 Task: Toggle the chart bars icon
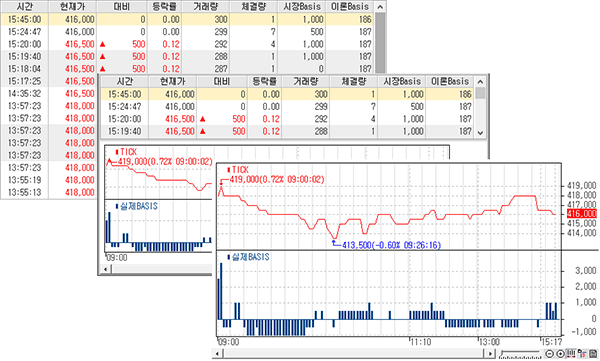coord(571,354)
